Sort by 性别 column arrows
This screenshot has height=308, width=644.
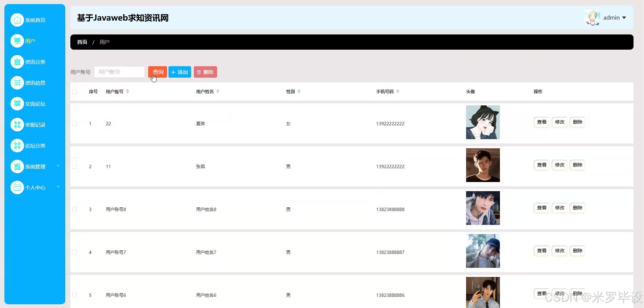coord(299,92)
